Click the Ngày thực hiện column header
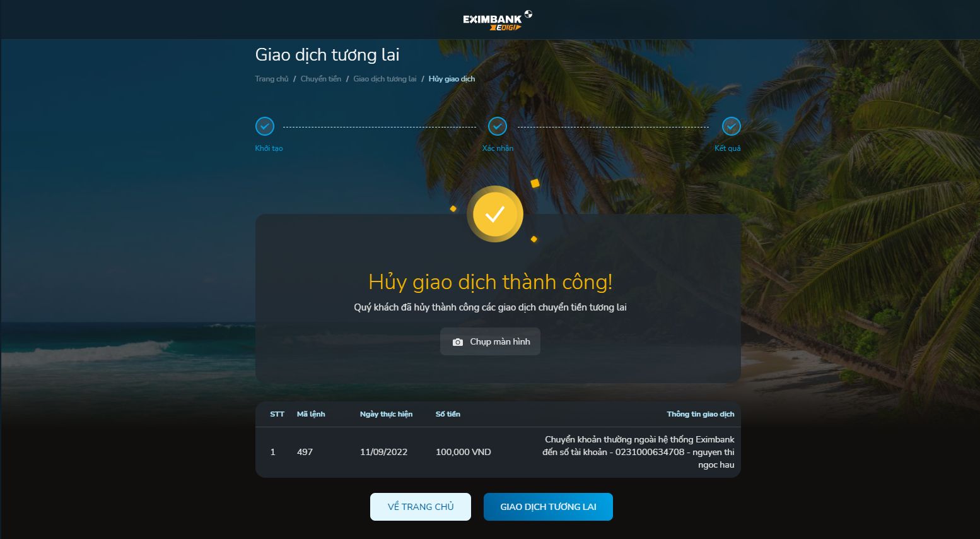 386,414
